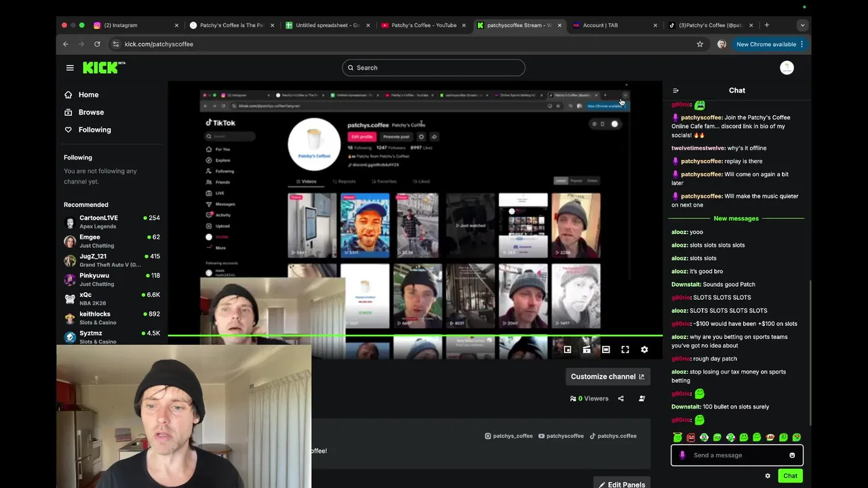Open Browse in sidebar
Viewport: 868px width, 488px height.
[91, 113]
